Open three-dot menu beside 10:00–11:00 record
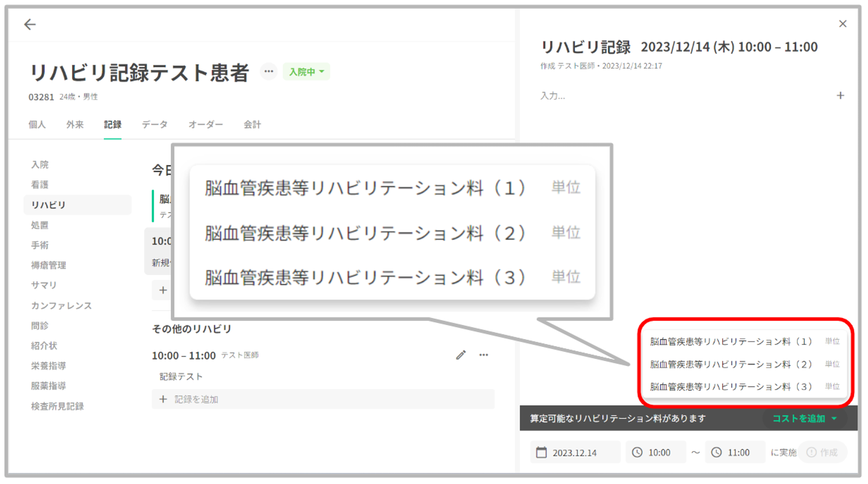Screen dimensions: 868x484 tap(483, 355)
